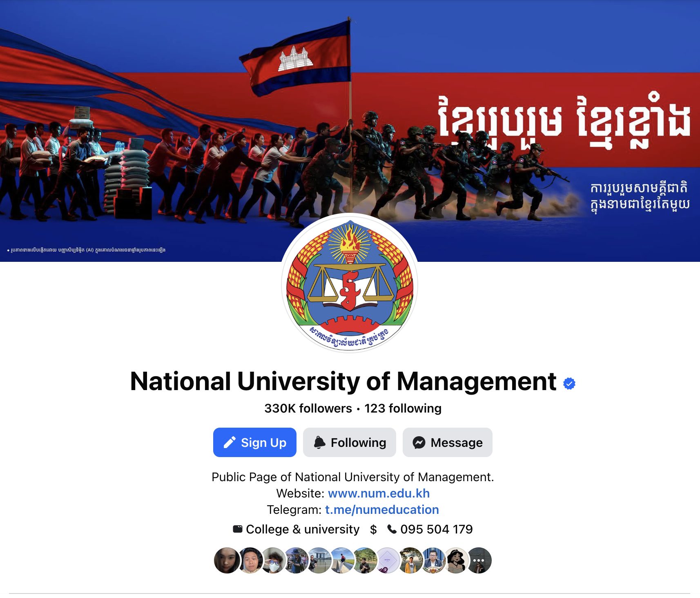Toggle the Following button to unfollow page
Screen dimensions: 700x598
350,442
